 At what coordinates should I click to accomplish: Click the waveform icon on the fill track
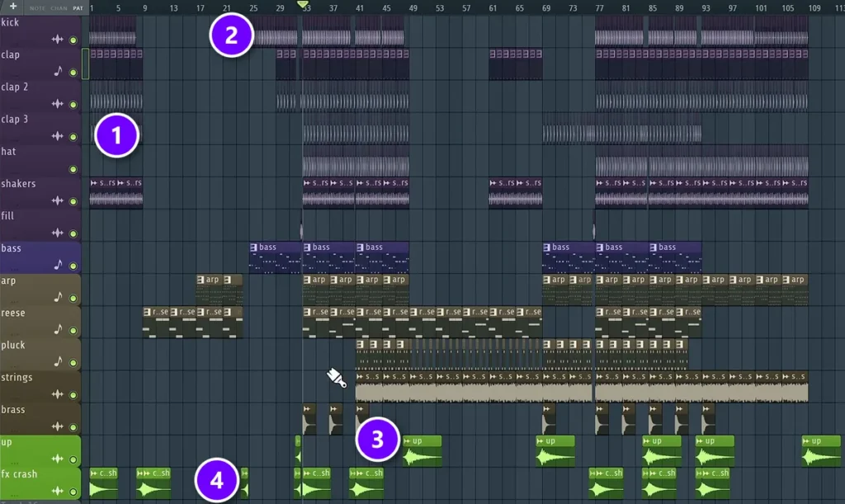point(57,233)
